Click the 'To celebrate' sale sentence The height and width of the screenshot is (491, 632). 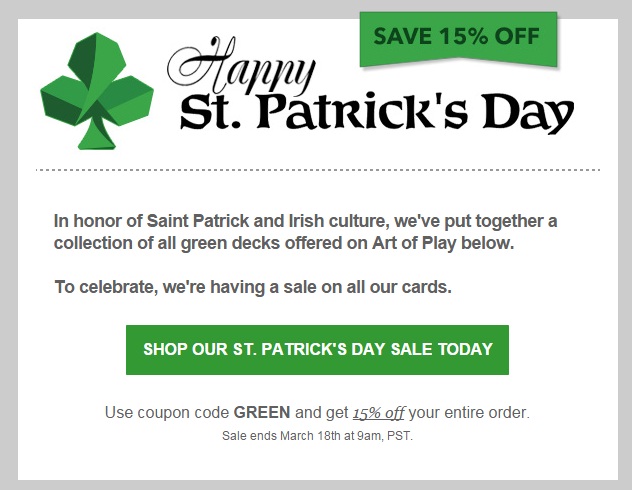[x=253, y=287]
